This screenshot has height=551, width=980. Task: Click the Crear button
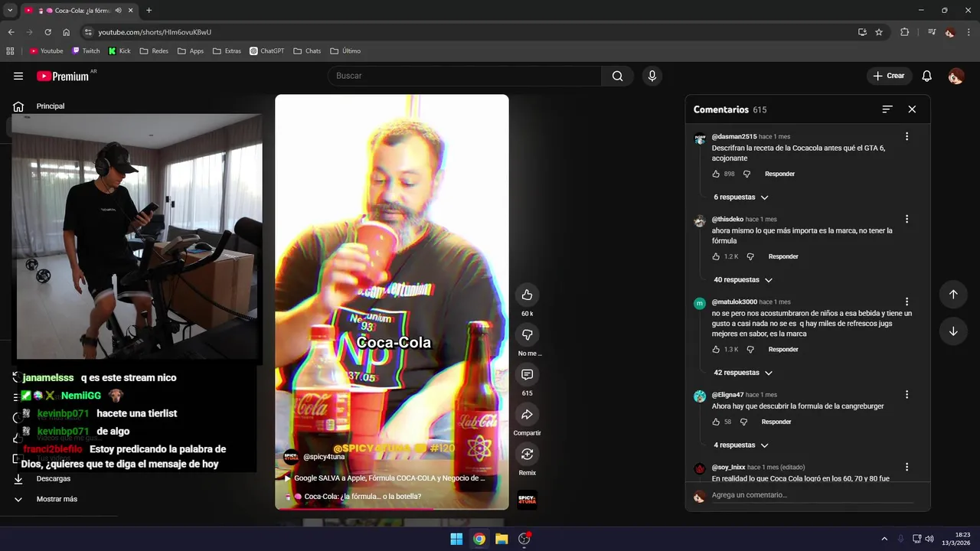click(x=889, y=76)
